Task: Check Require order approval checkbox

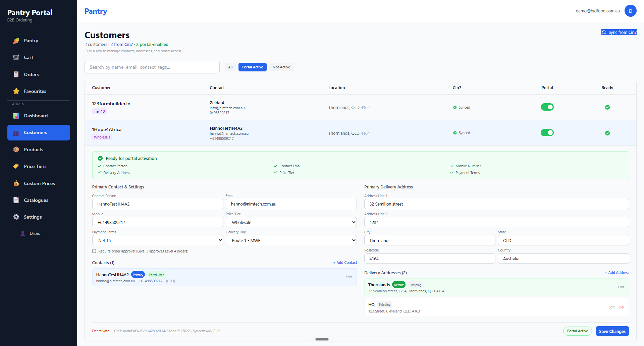Action: coord(94,251)
